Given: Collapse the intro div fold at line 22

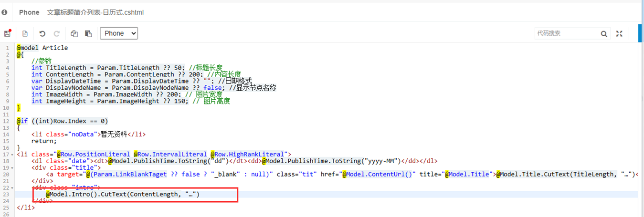Looking at the screenshot, I should (x=11, y=188).
